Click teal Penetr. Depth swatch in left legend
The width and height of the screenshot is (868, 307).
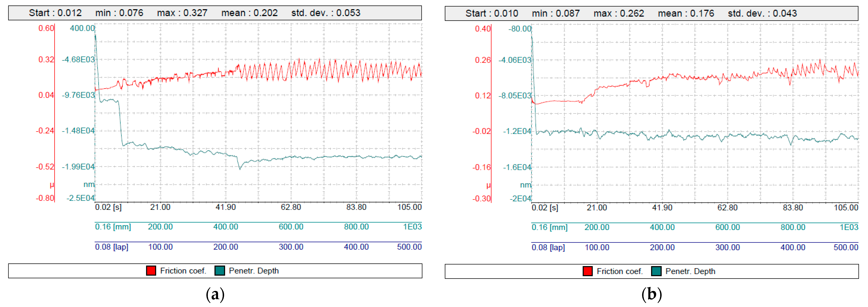click(220, 271)
